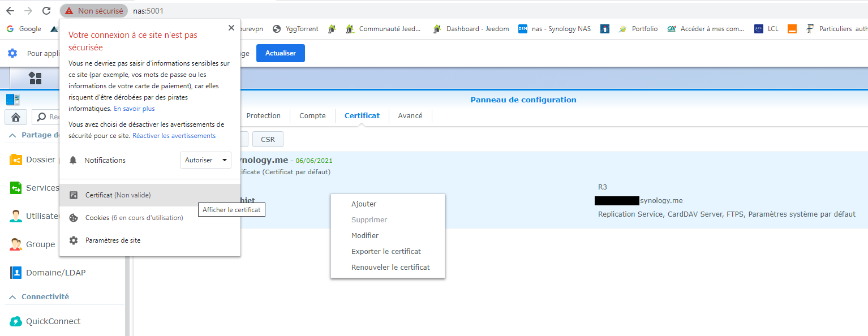Switch to the Compte tab
The width and height of the screenshot is (868, 336).
click(x=312, y=116)
